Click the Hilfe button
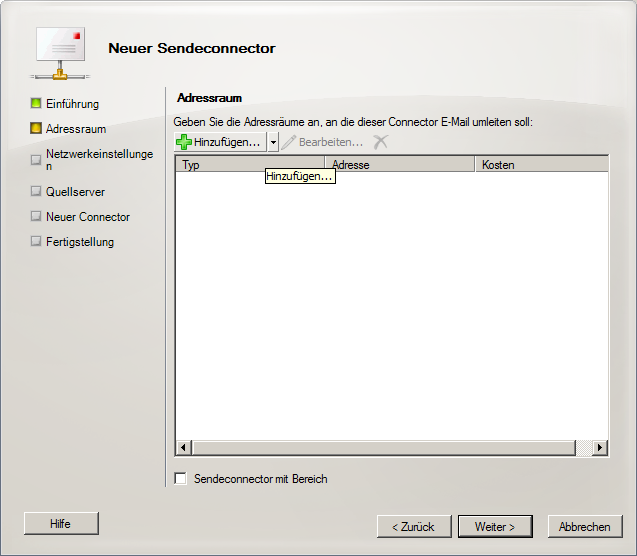This screenshot has height=556, width=637. click(61, 524)
